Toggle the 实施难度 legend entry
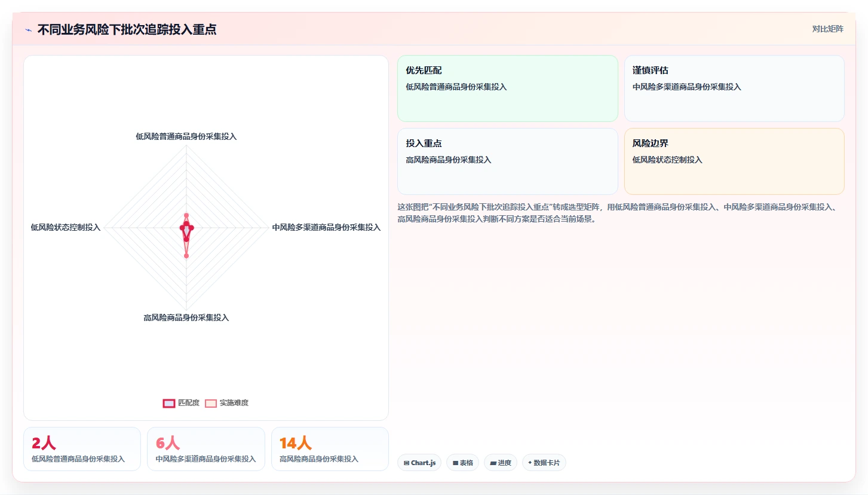 226,403
